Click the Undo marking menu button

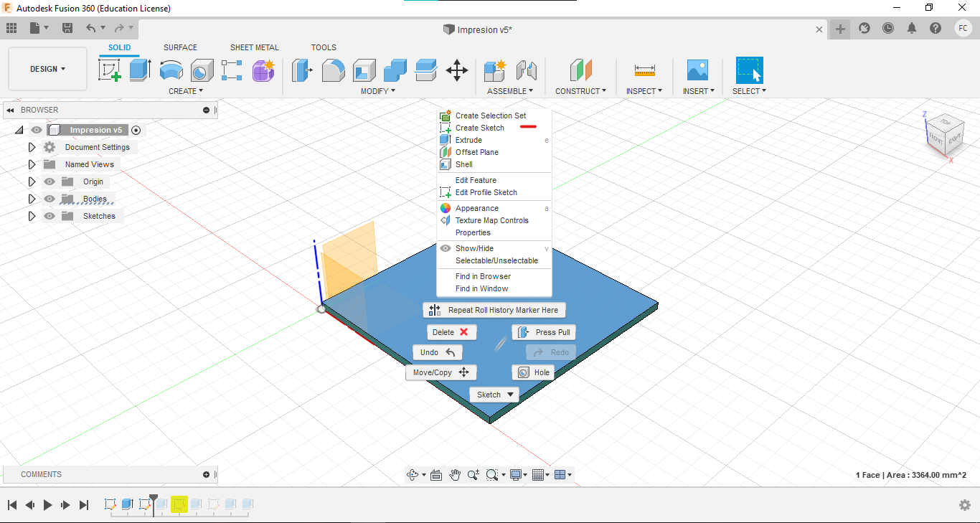pyautogui.click(x=437, y=352)
